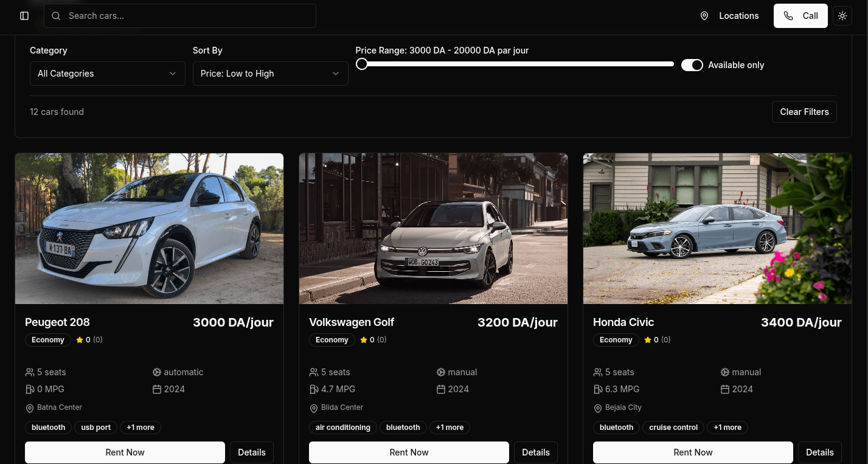Image resolution: width=868 pixels, height=464 pixels.
Task: Click the bluetooth tag on Peugeot 208
Action: pyautogui.click(x=49, y=428)
